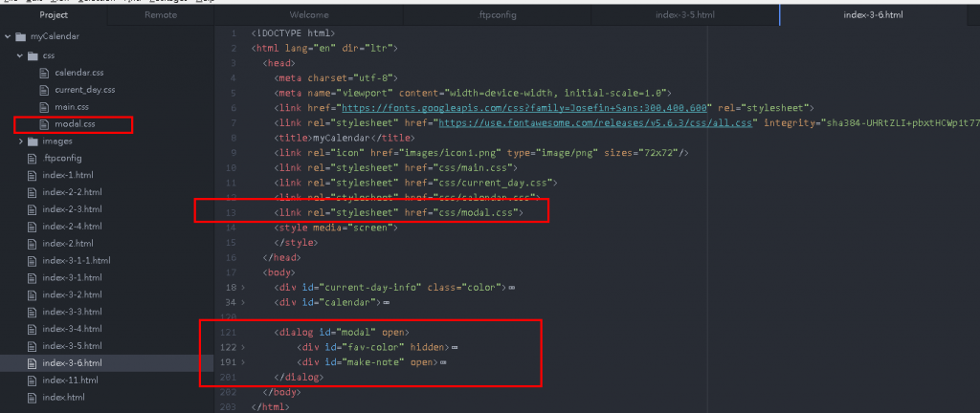The height and width of the screenshot is (413, 980).
Task: Open index-2.html in the tree
Action: (68, 244)
